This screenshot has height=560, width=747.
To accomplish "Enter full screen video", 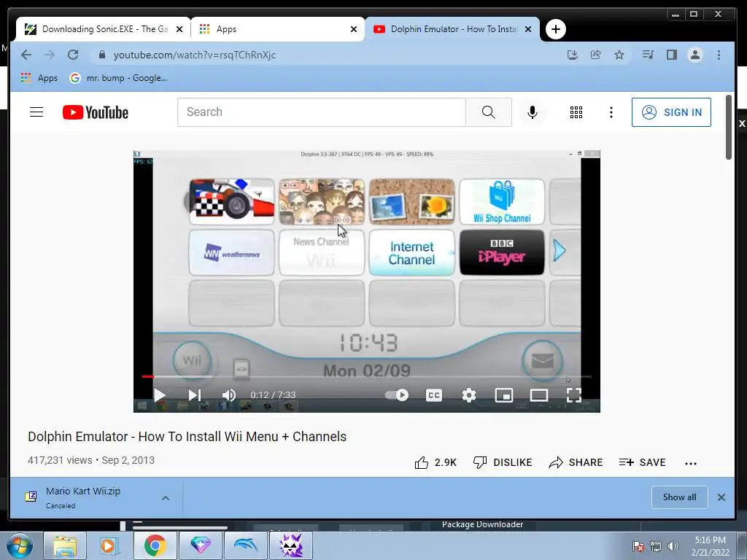I will [573, 394].
